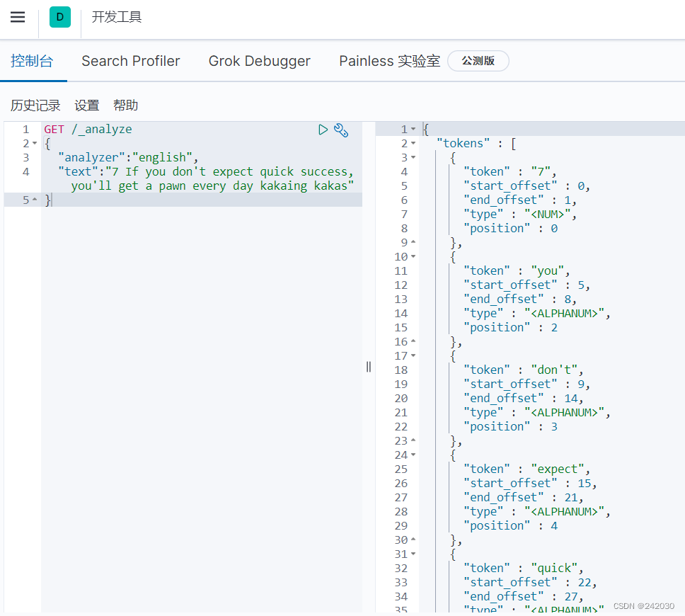685x616 pixels.
Task: Click token value "quick"
Action: point(554,569)
